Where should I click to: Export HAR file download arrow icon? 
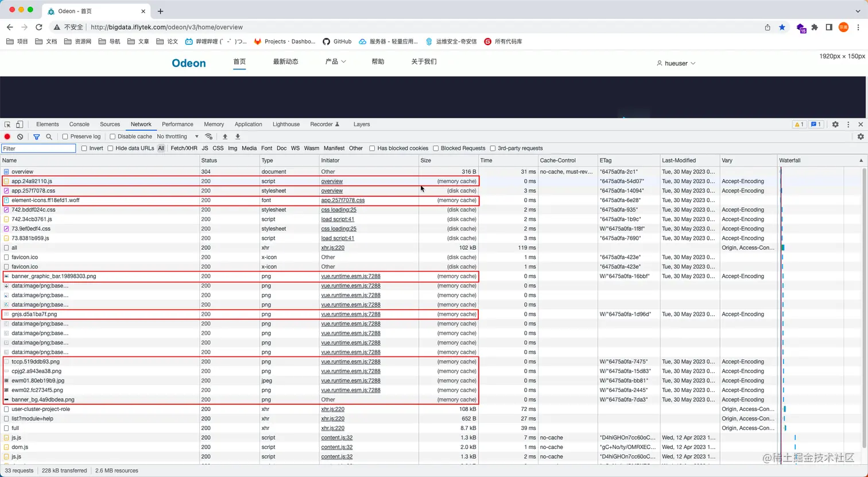coord(238,137)
